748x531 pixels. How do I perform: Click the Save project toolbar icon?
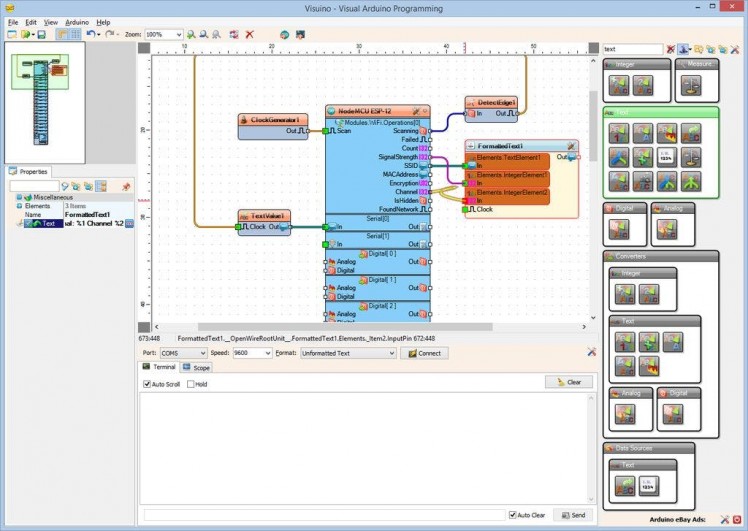[x=40, y=34]
